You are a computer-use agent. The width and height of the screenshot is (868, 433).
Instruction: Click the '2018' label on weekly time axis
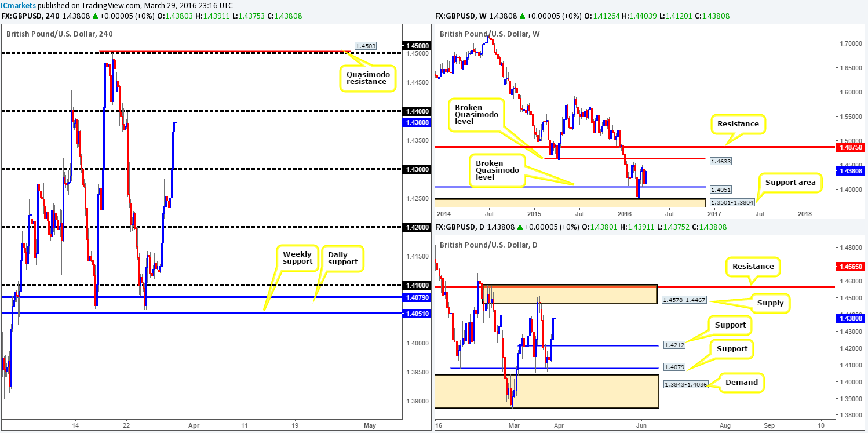coord(804,213)
